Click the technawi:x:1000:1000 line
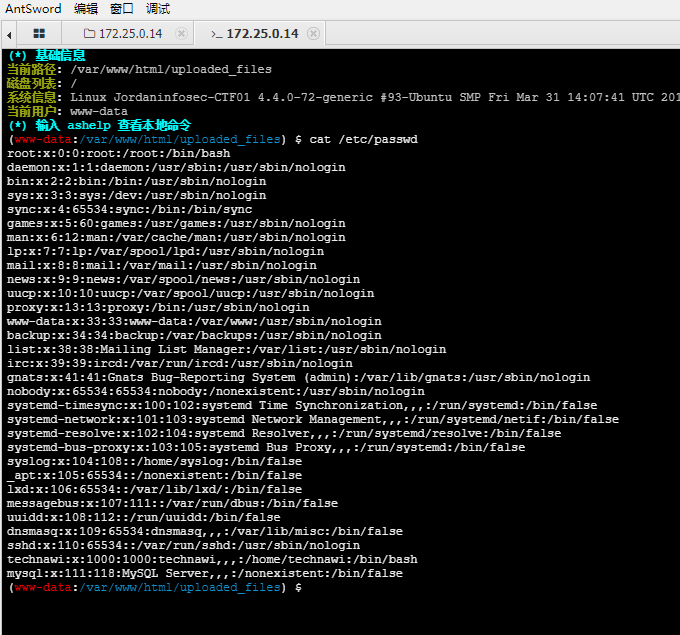 point(212,560)
